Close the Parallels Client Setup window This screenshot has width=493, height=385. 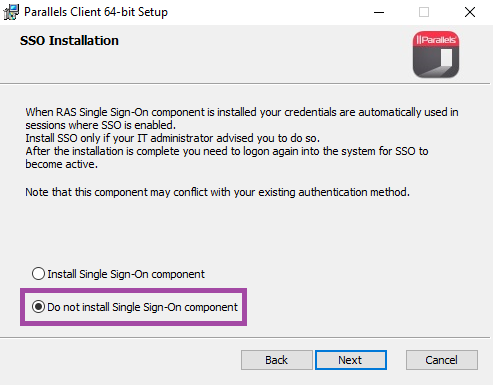tap(470, 12)
